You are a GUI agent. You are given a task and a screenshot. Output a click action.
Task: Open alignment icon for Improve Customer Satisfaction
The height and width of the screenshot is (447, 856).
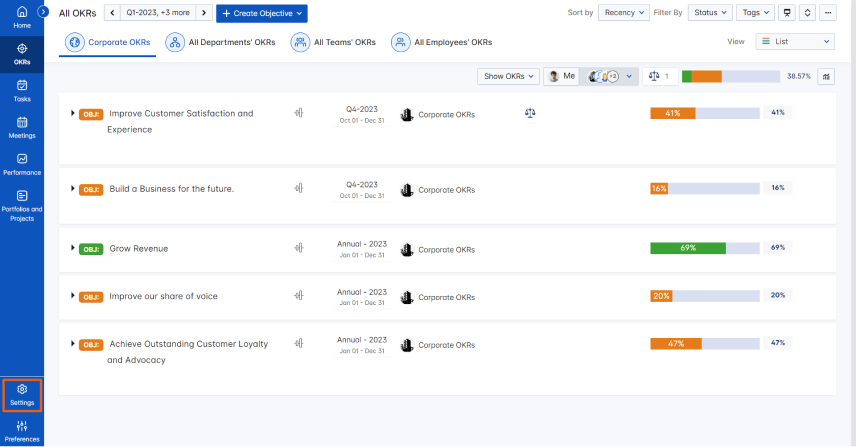click(x=299, y=113)
